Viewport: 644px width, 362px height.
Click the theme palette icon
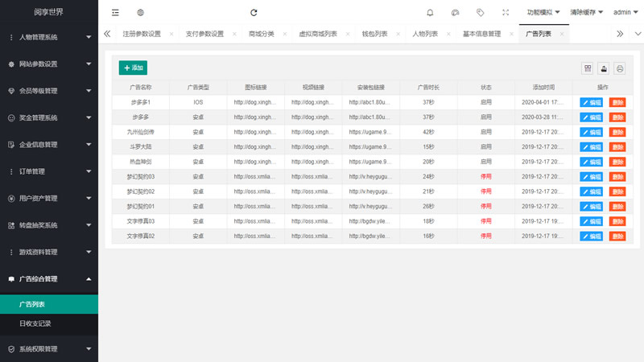455,13
